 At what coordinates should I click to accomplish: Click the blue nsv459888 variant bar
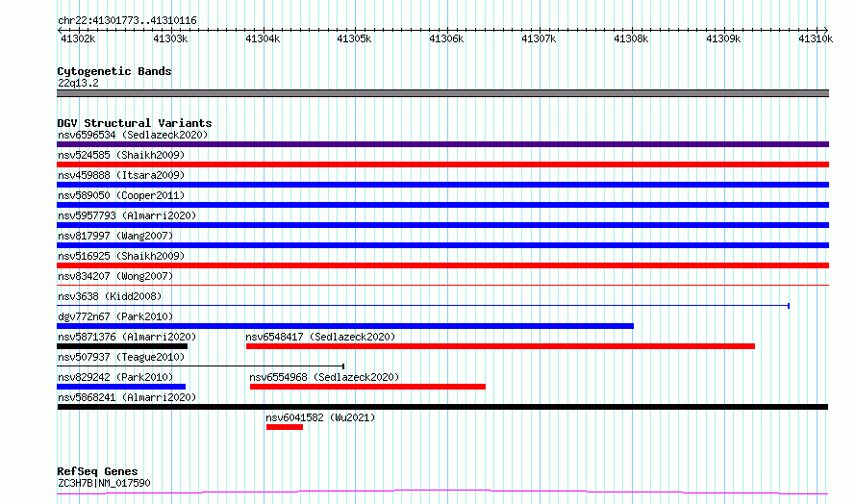442,185
